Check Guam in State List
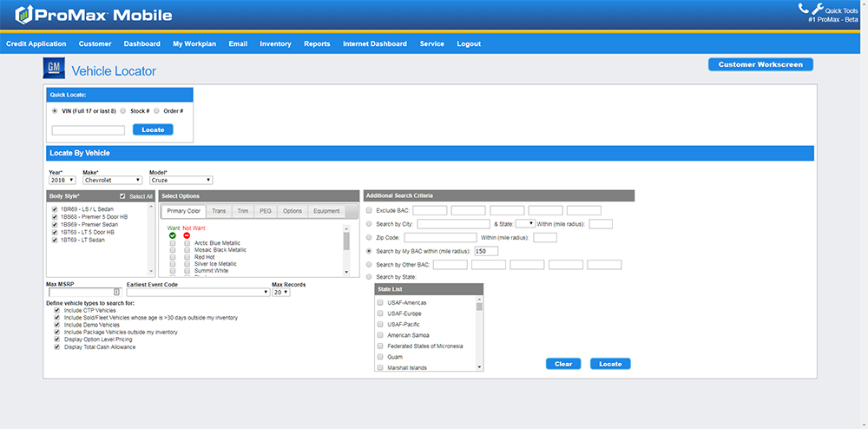Screen dimensions: 868x429 coord(380,357)
